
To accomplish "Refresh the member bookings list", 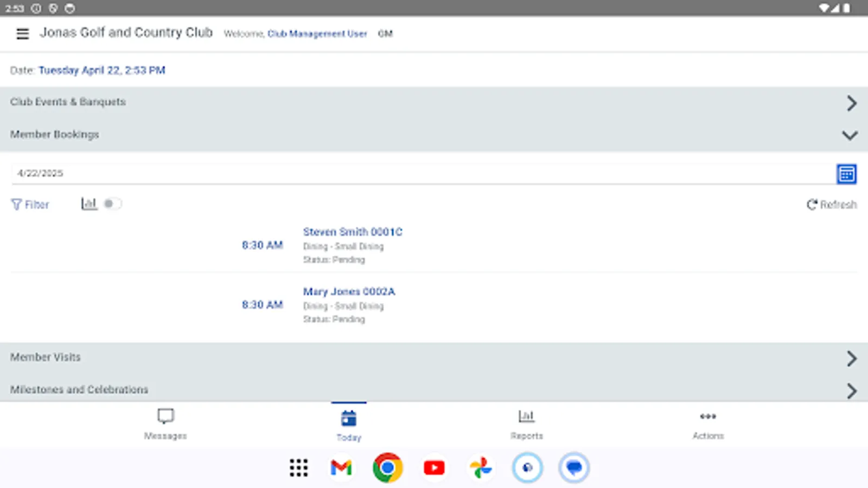I will 831,204.
